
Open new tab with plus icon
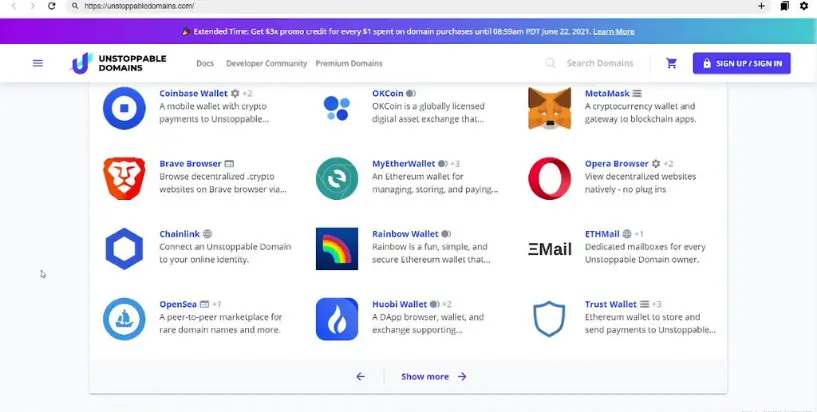[x=761, y=6]
